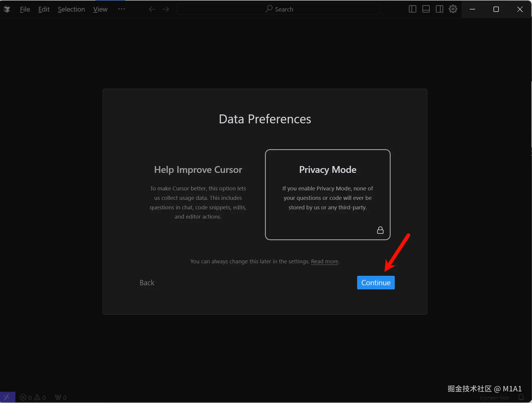Click the Cursor app logo icon
This screenshot has height=403, width=532.
click(7, 9)
